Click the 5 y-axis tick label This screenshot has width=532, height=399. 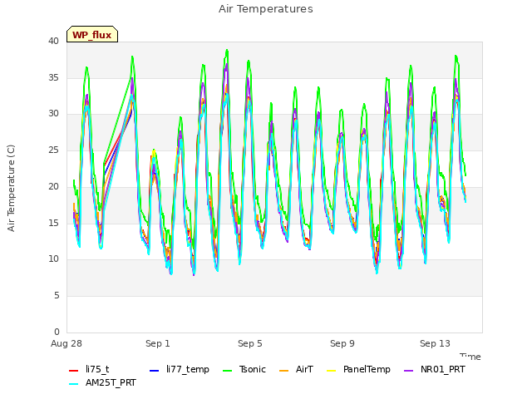tap(57, 296)
